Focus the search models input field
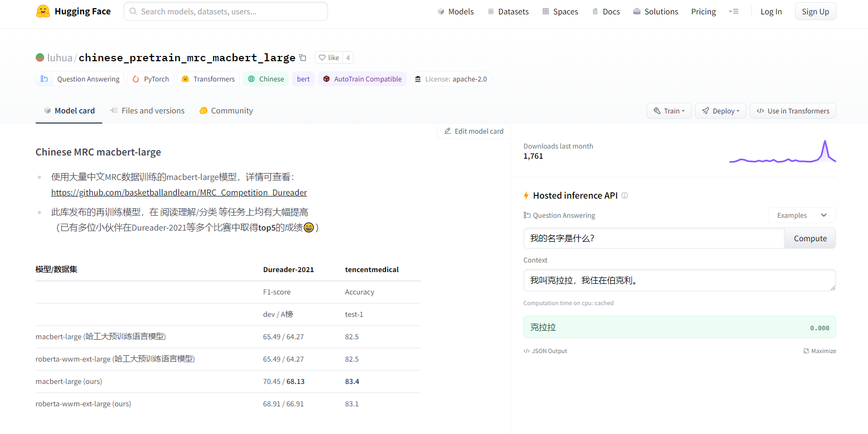 coord(226,11)
